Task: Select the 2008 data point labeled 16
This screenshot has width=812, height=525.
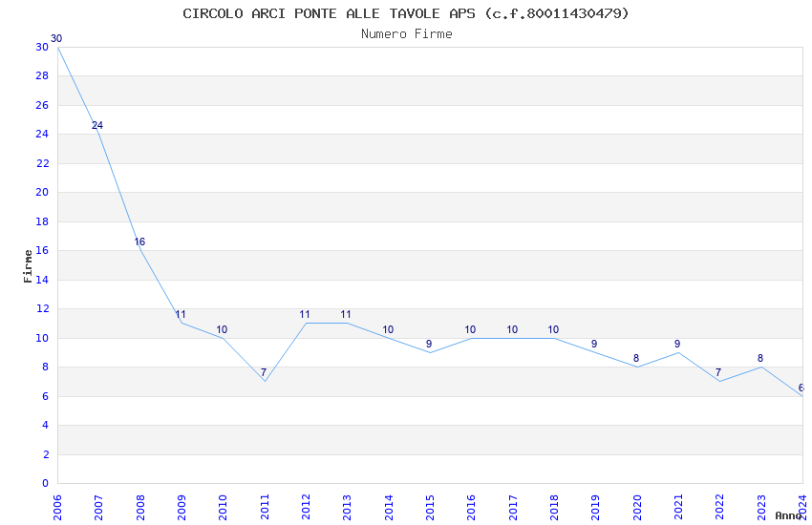Action: pyautogui.click(x=139, y=242)
